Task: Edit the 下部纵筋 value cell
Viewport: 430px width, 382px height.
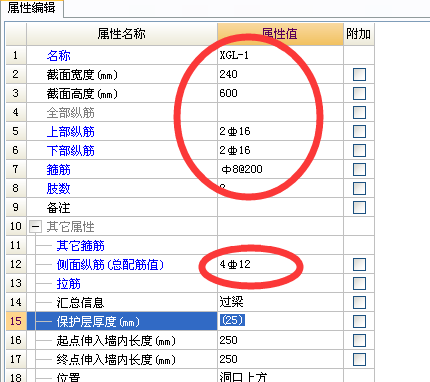Action: point(280,150)
